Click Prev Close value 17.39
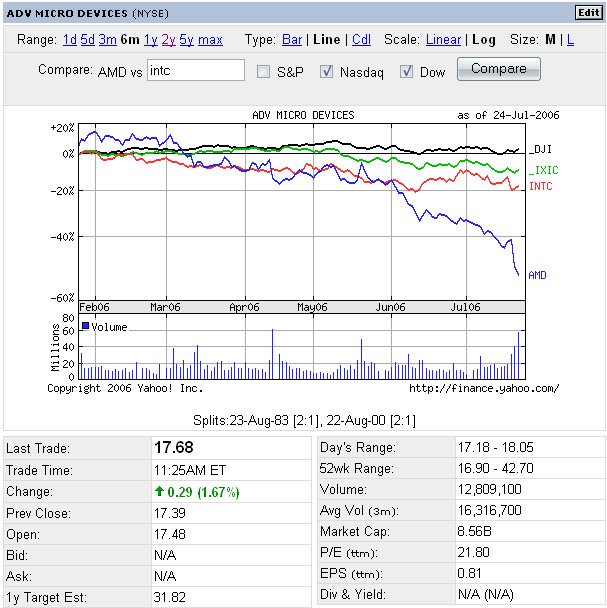 (x=170, y=513)
